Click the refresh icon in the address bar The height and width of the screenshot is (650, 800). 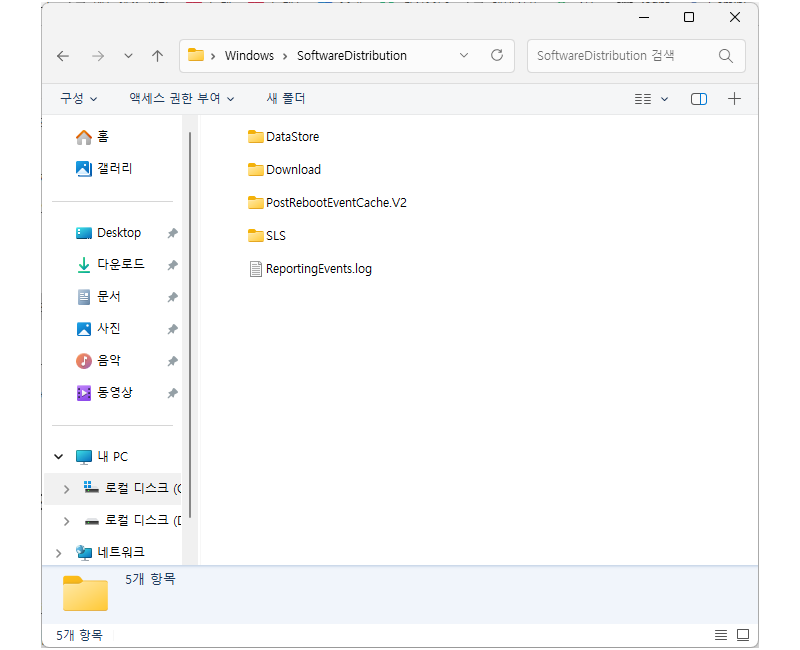496,56
